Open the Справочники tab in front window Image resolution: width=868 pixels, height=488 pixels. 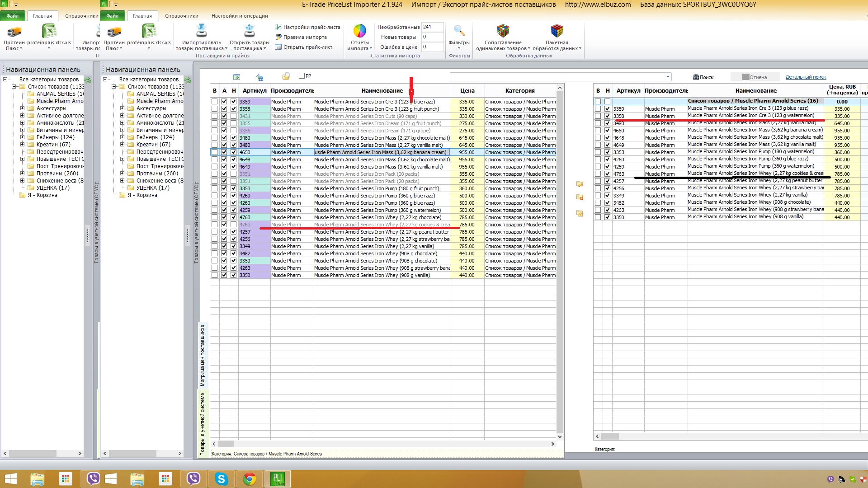click(x=182, y=16)
